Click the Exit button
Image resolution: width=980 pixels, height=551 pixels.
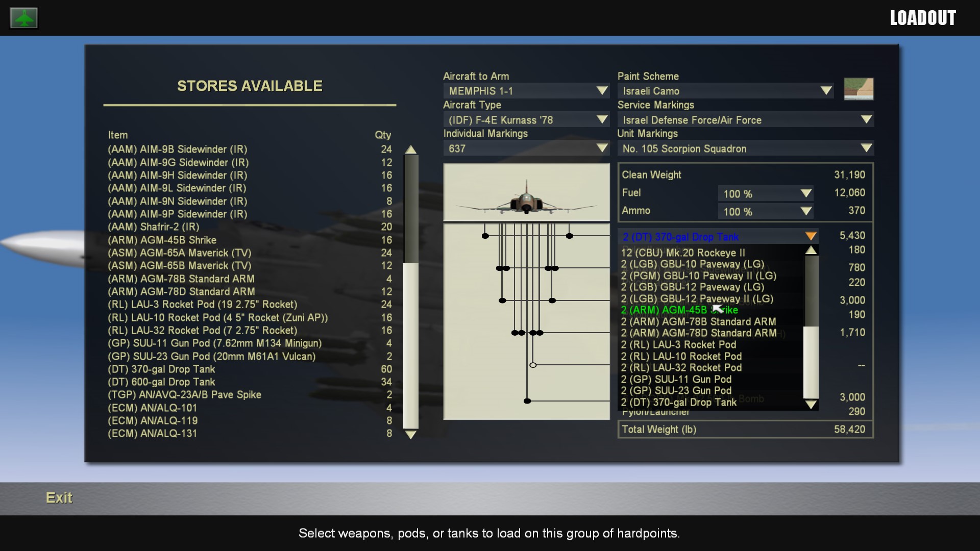click(x=59, y=498)
